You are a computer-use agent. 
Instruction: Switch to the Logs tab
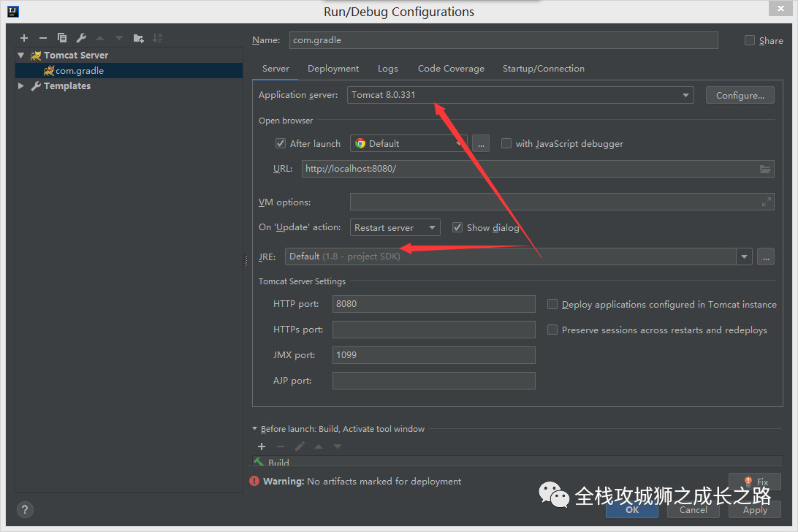pyautogui.click(x=388, y=69)
